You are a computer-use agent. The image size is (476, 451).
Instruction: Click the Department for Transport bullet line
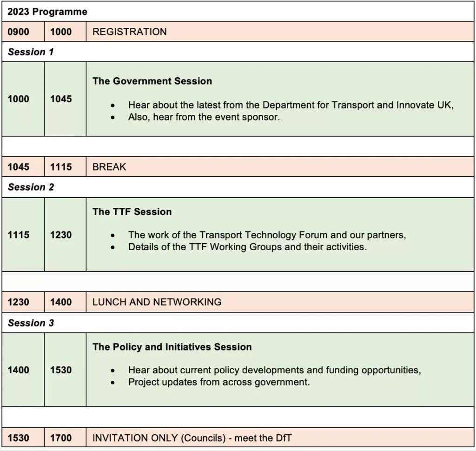click(x=291, y=105)
